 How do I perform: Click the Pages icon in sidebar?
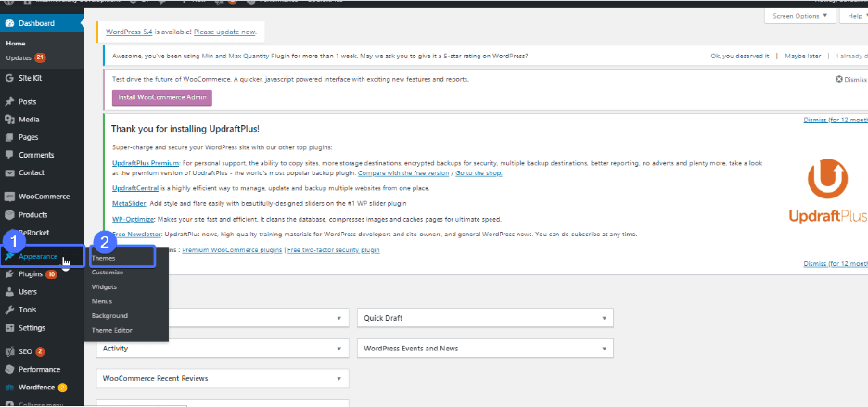[9, 137]
